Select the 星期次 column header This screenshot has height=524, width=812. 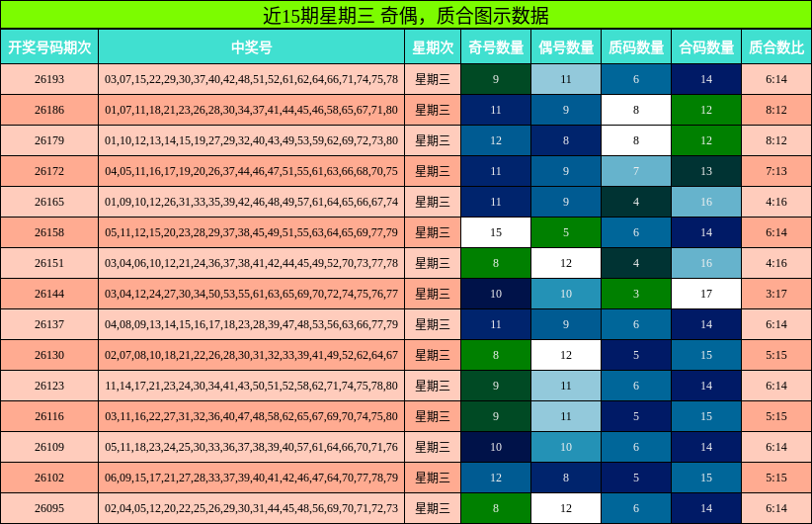(x=433, y=47)
